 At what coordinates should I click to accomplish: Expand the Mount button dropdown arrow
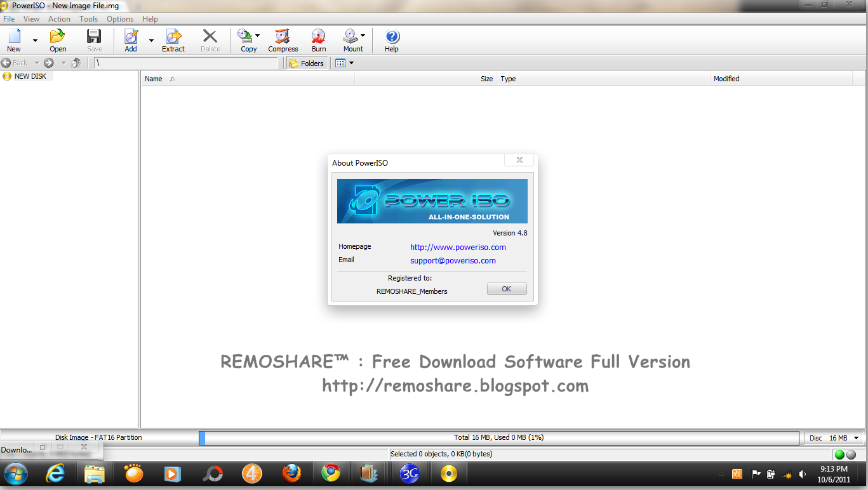pos(363,36)
